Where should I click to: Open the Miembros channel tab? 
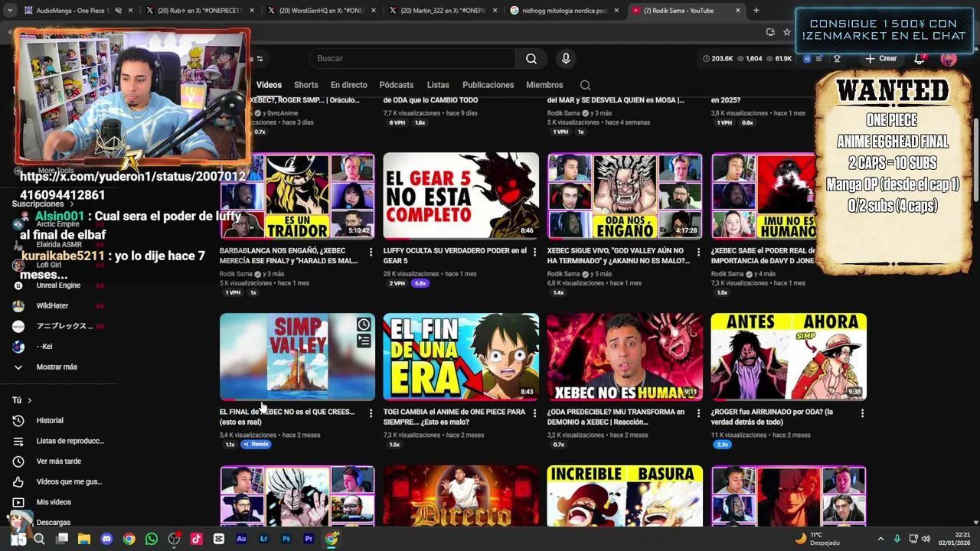click(x=544, y=85)
